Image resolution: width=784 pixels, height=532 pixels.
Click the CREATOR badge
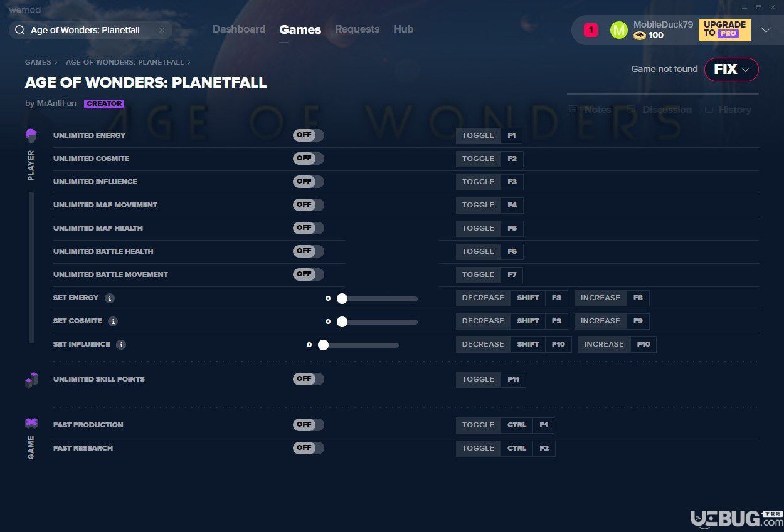[104, 104]
